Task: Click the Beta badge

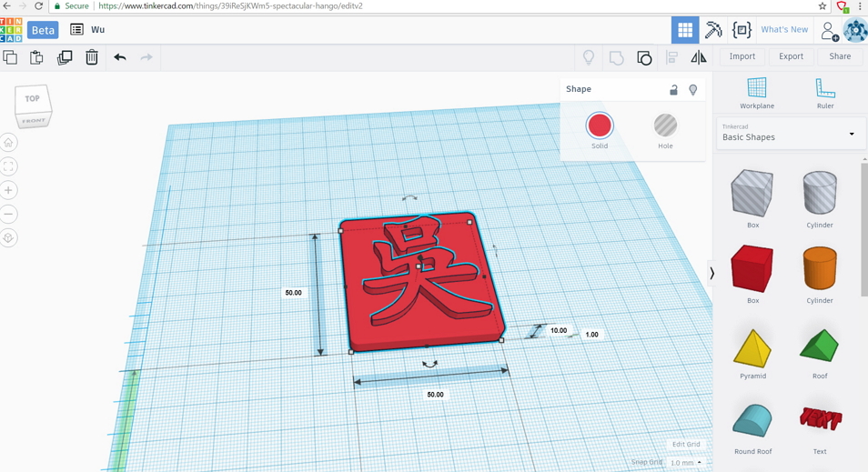Action: coord(43,30)
